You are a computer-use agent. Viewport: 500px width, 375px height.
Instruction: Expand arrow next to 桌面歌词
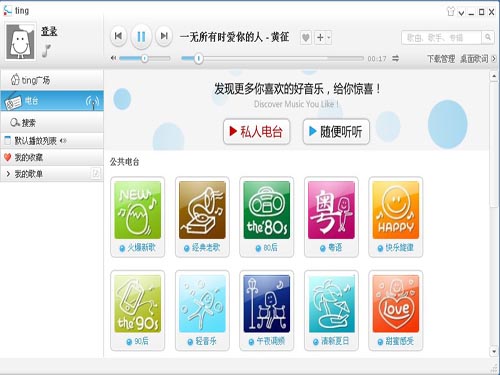tap(494, 59)
